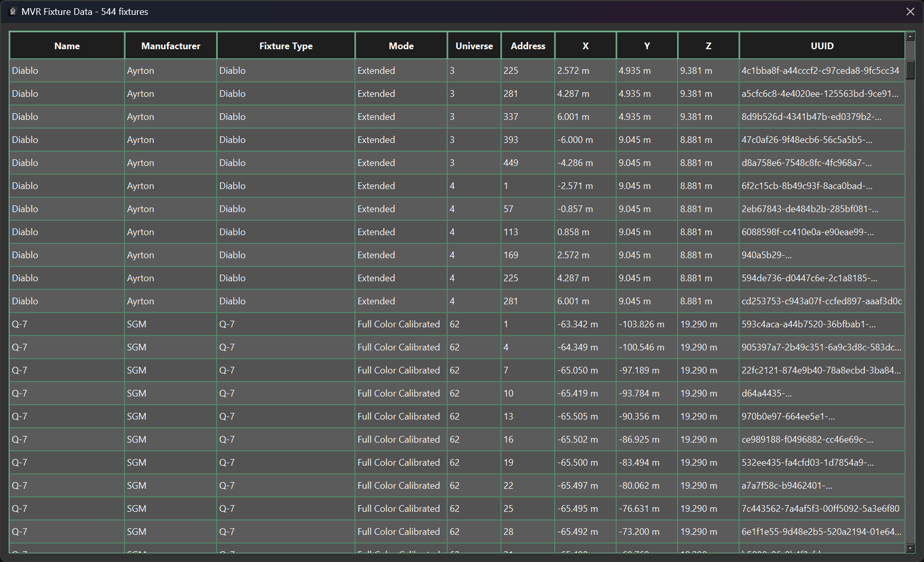Click address cell 57
The width and height of the screenshot is (924, 562).
[528, 209]
